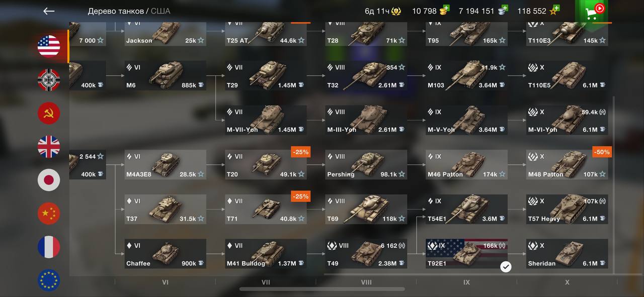Image resolution: width=644 pixels, height=297 pixels.
Task: Select the M48 Patton tank card
Action: tap(567, 164)
